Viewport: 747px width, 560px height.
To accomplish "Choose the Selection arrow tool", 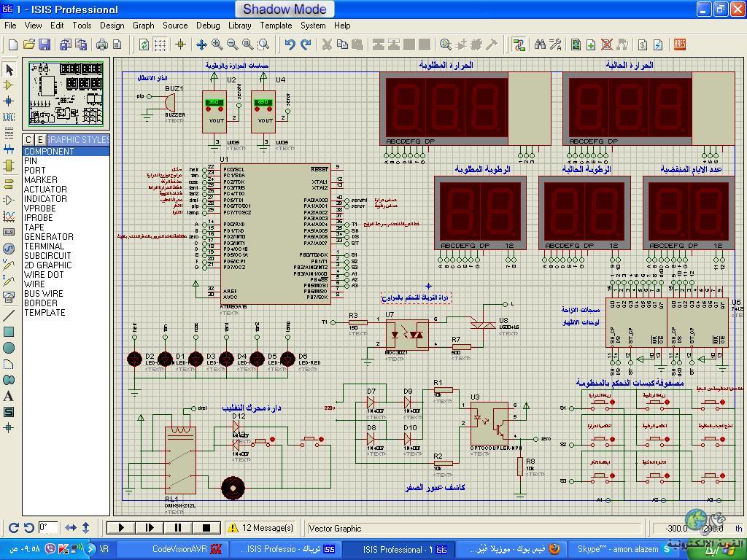I will tap(9, 69).
